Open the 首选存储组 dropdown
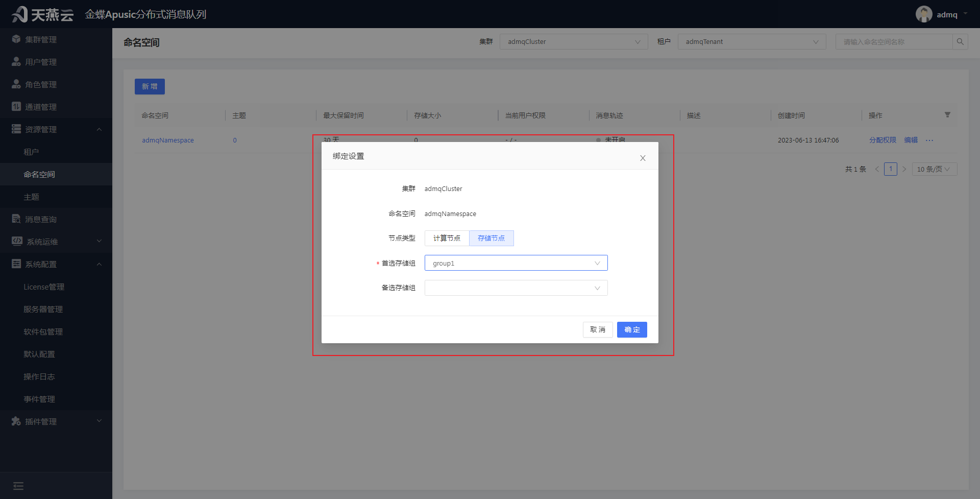Image resolution: width=980 pixels, height=499 pixels. pos(516,263)
